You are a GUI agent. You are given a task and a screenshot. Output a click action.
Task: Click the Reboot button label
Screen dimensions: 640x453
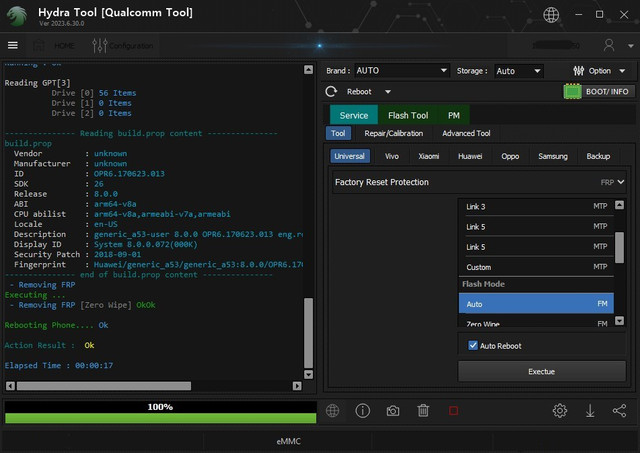pos(359,91)
